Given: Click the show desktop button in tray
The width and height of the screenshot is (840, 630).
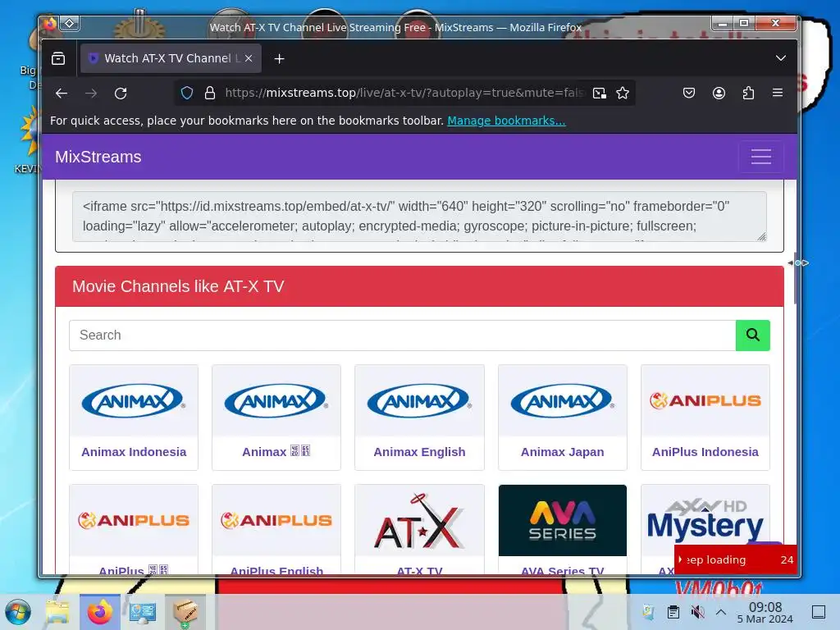Looking at the screenshot, I should (x=819, y=612).
